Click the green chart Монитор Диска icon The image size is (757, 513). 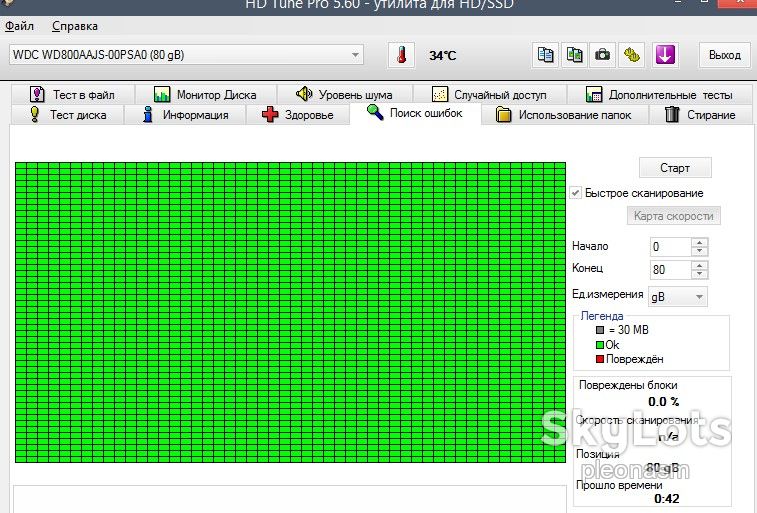[162, 94]
